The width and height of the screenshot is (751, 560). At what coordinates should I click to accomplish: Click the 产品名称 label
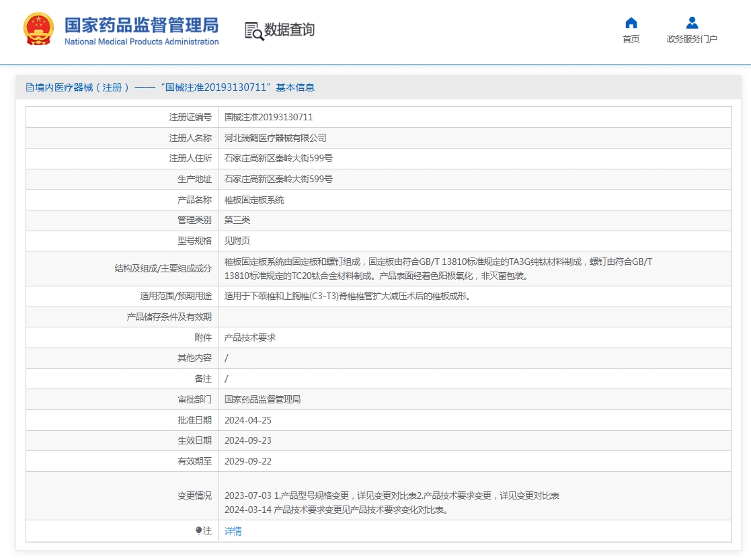(x=194, y=200)
